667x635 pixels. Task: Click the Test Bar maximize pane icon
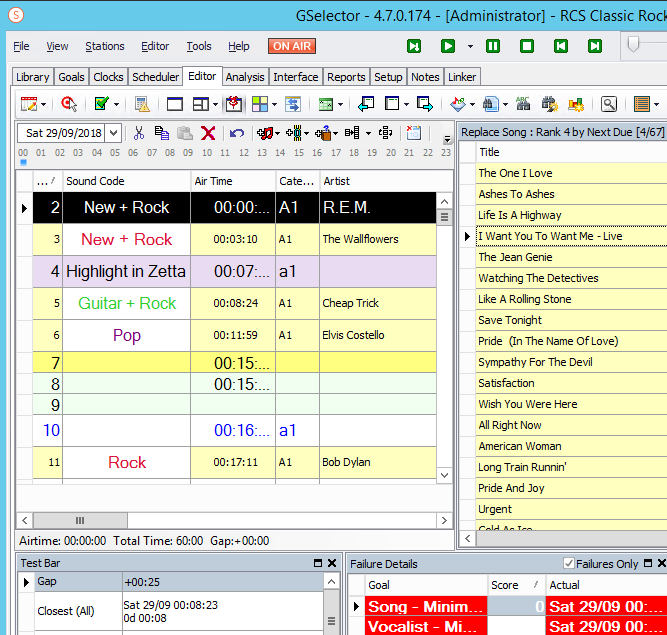tap(318, 563)
